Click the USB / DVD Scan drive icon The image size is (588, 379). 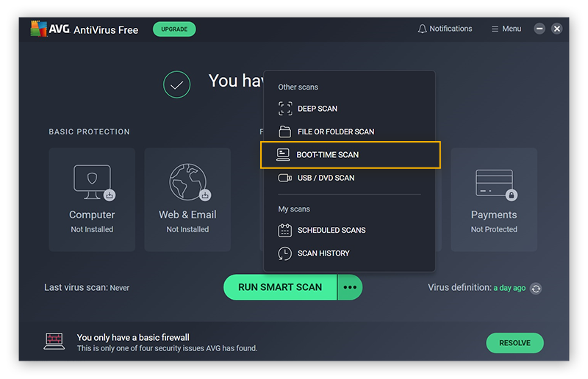285,178
